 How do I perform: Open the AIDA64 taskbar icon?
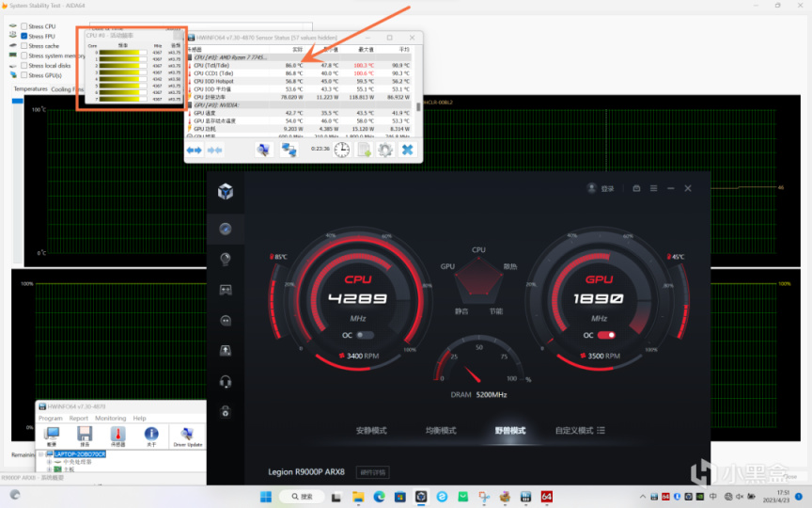pyautogui.click(x=546, y=497)
